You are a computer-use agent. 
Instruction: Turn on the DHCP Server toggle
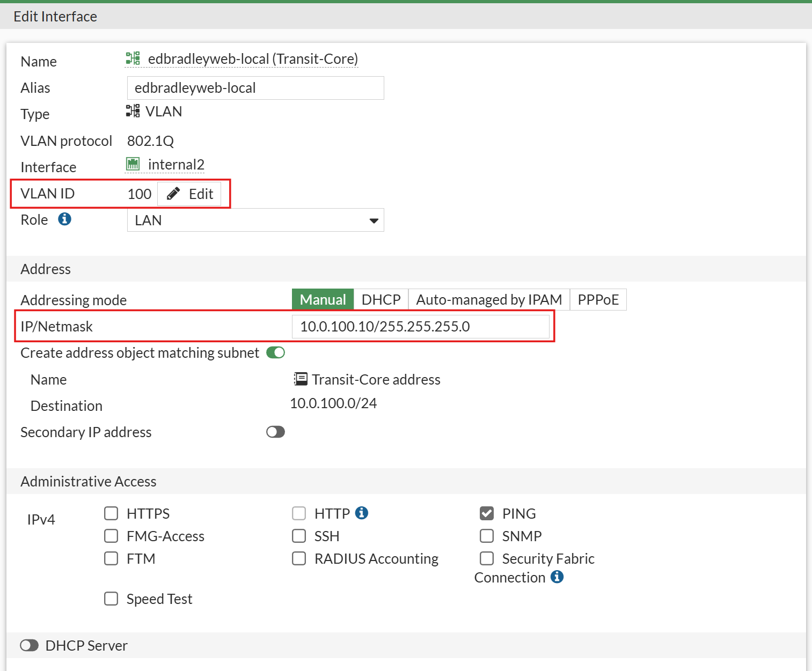[x=30, y=645]
